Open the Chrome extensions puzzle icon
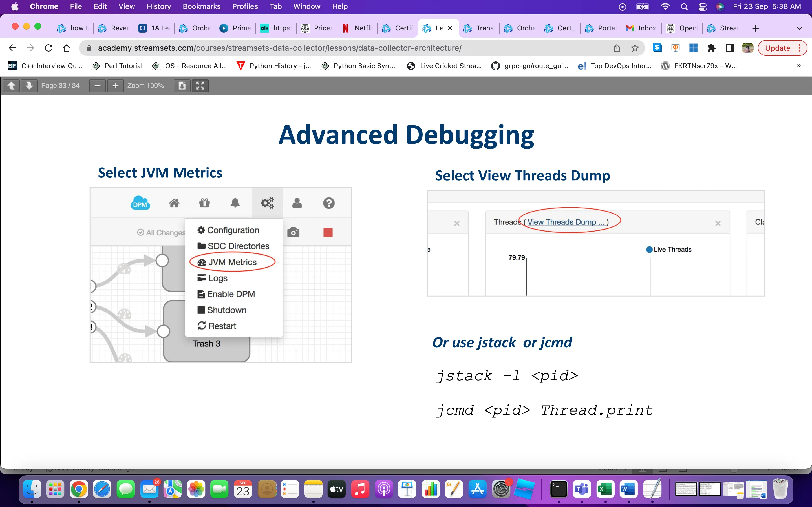This screenshot has width=812, height=507. pos(712,48)
